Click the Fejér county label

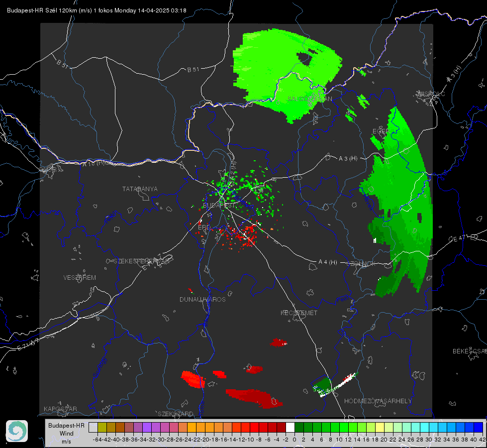111,218
